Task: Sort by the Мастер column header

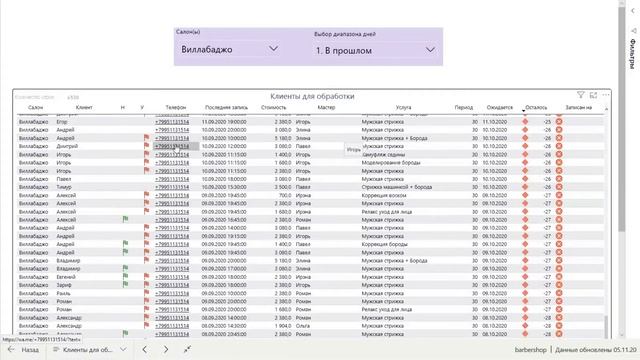Action: click(x=326, y=107)
